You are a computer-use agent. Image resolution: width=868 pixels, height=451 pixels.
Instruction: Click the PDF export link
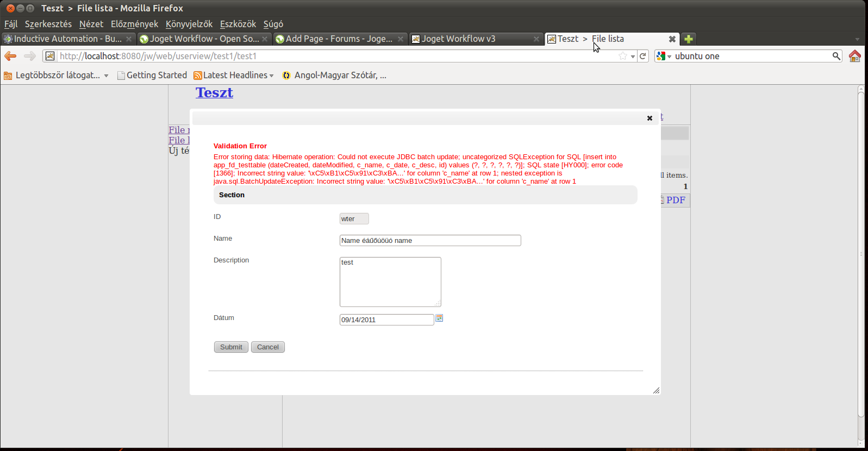[x=676, y=200]
